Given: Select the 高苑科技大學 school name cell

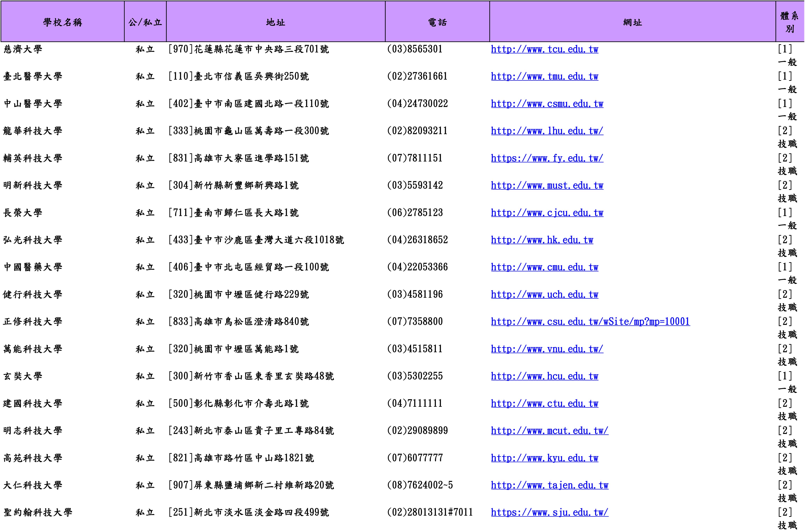Looking at the screenshot, I should 33,458.
